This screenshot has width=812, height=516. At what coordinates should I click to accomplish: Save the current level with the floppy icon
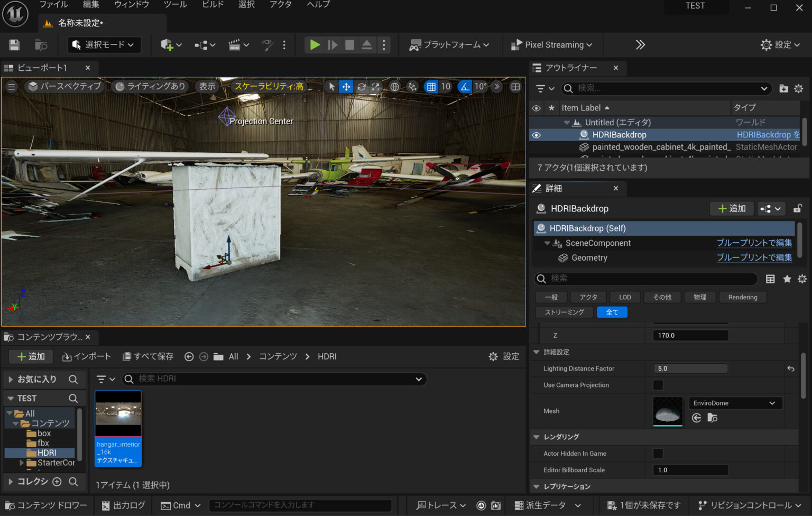coord(14,45)
